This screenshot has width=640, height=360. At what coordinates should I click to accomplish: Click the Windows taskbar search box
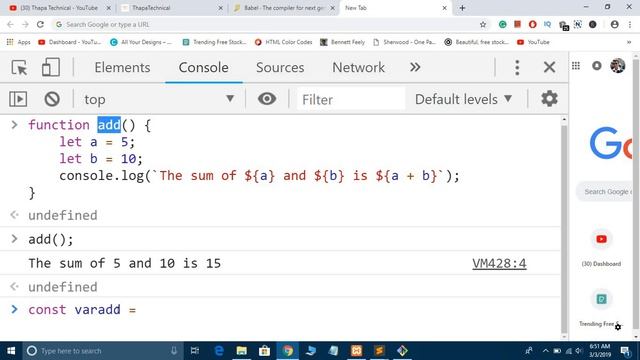(x=102, y=351)
